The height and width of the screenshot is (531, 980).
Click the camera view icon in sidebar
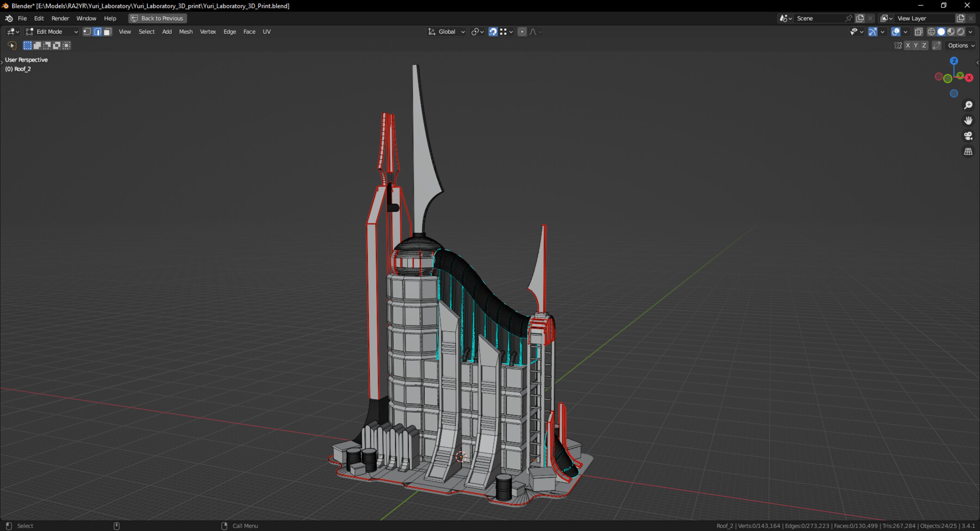968,136
